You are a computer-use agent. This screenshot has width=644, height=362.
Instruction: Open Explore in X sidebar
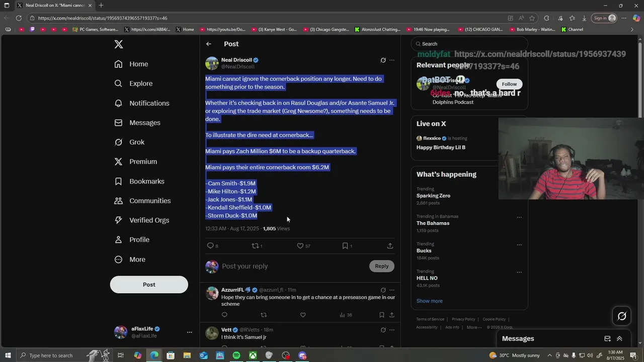point(133,83)
